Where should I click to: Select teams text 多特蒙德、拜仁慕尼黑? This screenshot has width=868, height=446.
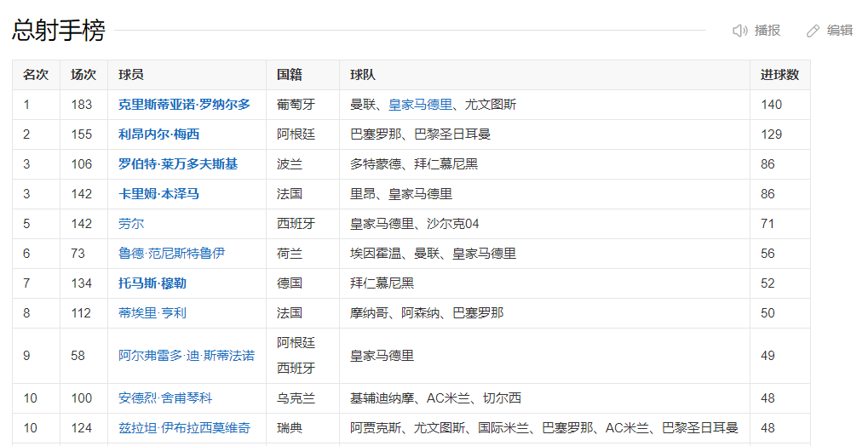tap(414, 164)
